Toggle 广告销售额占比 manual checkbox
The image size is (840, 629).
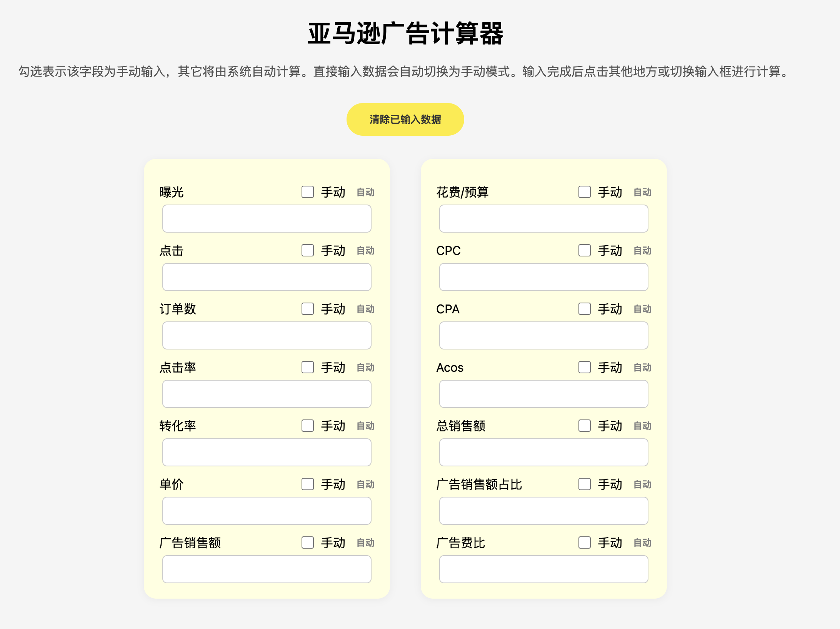coord(585,484)
